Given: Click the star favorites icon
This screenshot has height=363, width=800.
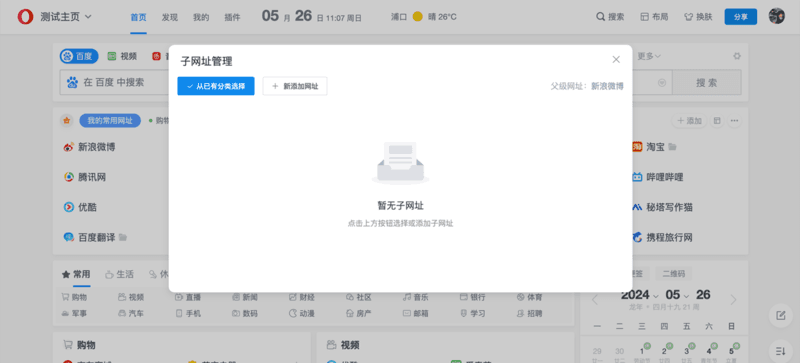Looking at the screenshot, I should [x=66, y=121].
